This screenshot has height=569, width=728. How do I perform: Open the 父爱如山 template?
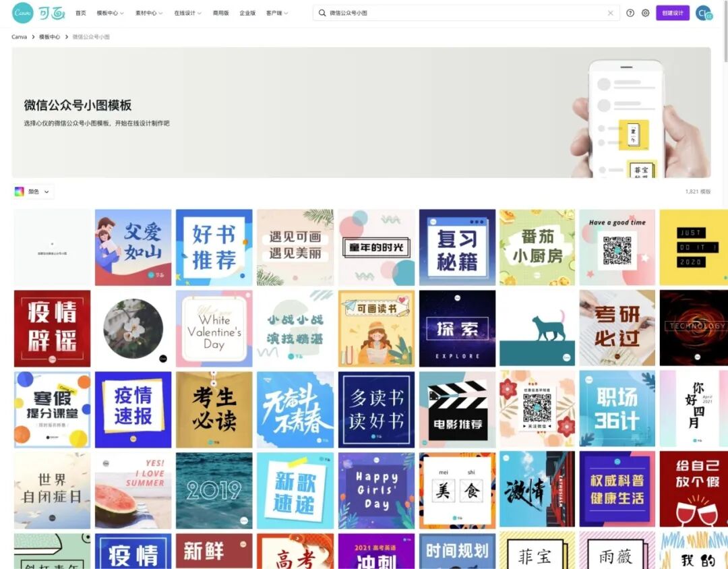click(133, 247)
